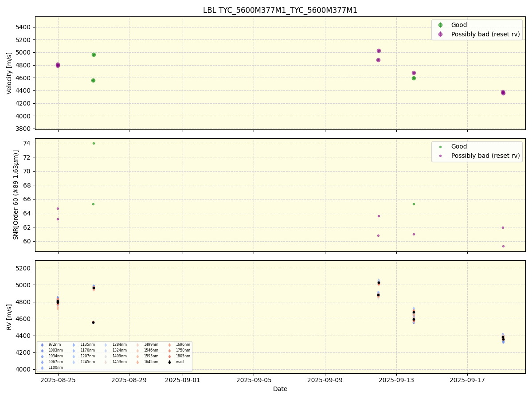Click the green Good marker in the SNR legend
The height and width of the screenshot is (399, 532).
[440, 147]
